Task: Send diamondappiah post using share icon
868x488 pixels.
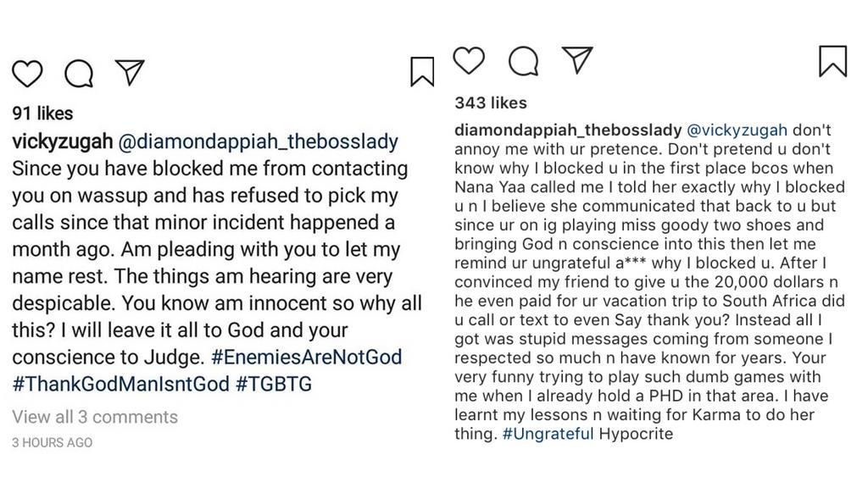Action: coord(577,59)
